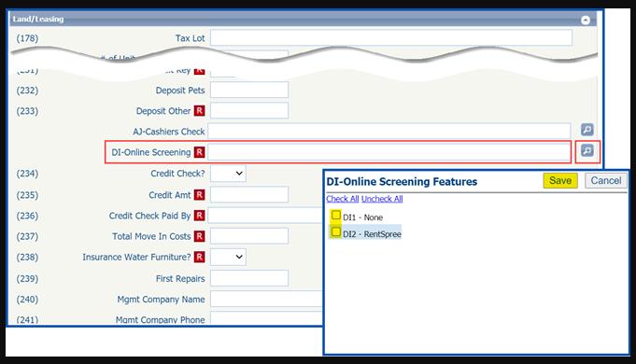Focus the First Repairs input field
Image resolution: width=636 pixels, height=364 pixels.
tap(249, 278)
